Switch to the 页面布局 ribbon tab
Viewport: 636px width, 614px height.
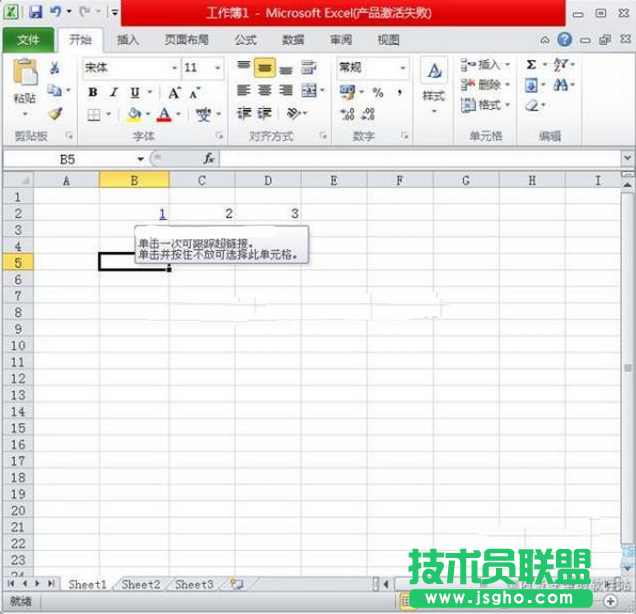click(x=187, y=40)
